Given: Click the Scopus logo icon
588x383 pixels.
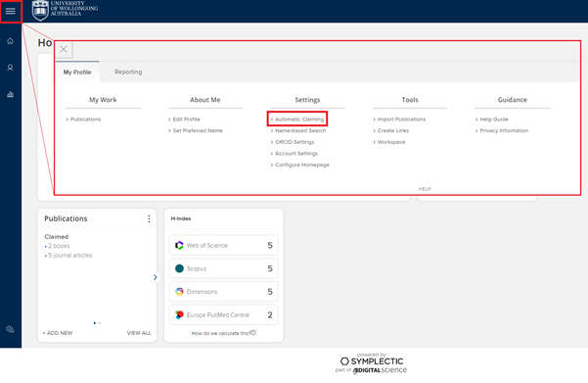Looking at the screenshot, I should 179,268.
